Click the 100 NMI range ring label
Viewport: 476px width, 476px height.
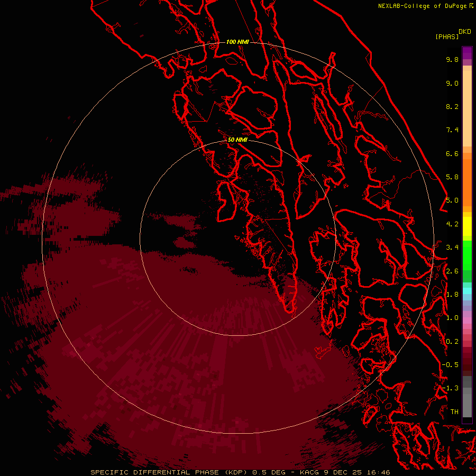point(237,42)
